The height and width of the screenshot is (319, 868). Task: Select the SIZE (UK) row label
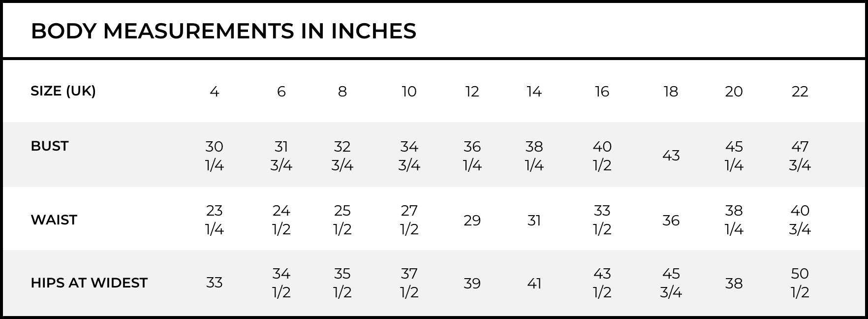[x=63, y=91]
